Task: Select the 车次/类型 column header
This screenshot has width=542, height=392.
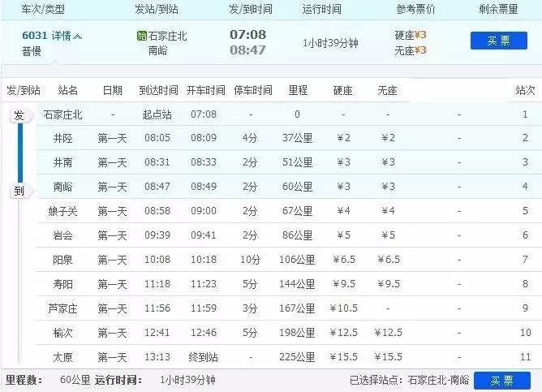Action: (x=43, y=9)
